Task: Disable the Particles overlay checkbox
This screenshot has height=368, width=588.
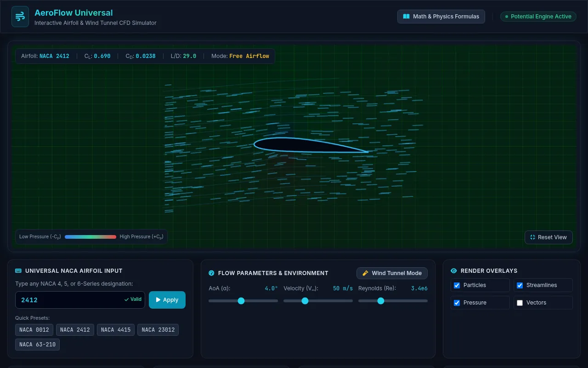Action: tap(457, 285)
